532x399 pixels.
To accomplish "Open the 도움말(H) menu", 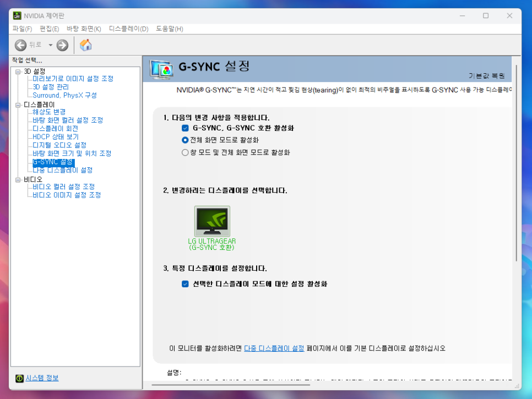I will click(x=169, y=29).
